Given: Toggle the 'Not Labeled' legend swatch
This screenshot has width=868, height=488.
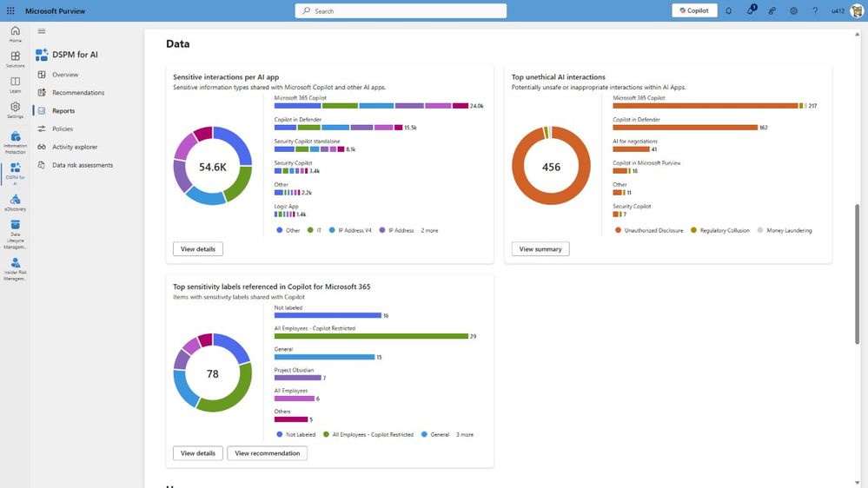Looking at the screenshot, I should click(280, 434).
